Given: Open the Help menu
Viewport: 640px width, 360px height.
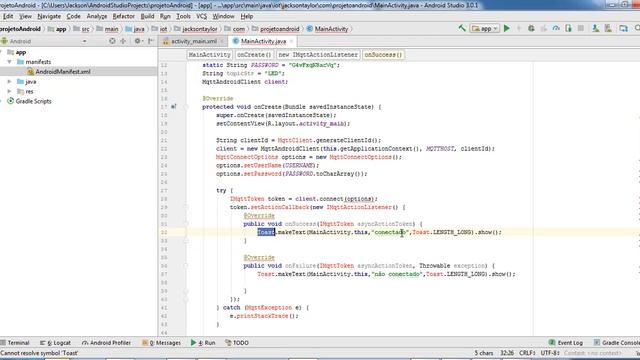Looking at the screenshot, I should 247,16.
